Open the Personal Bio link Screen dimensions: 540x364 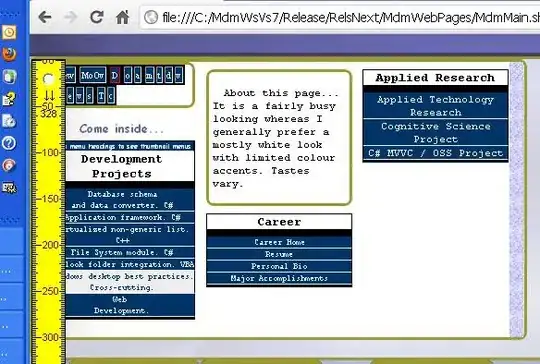click(x=279, y=266)
